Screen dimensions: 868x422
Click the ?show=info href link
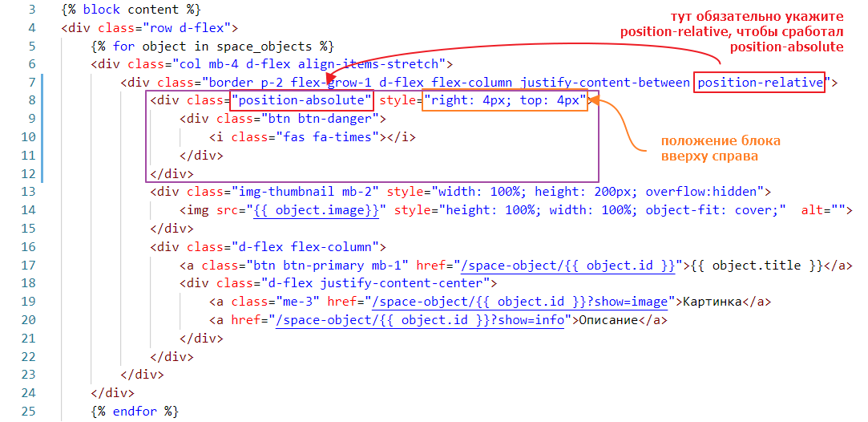pyautogui.click(x=422, y=320)
